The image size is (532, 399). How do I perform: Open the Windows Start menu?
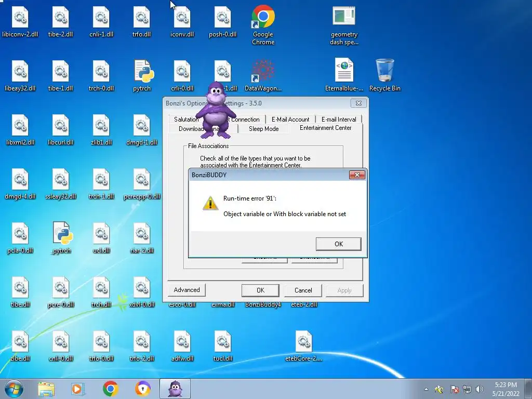point(14,389)
